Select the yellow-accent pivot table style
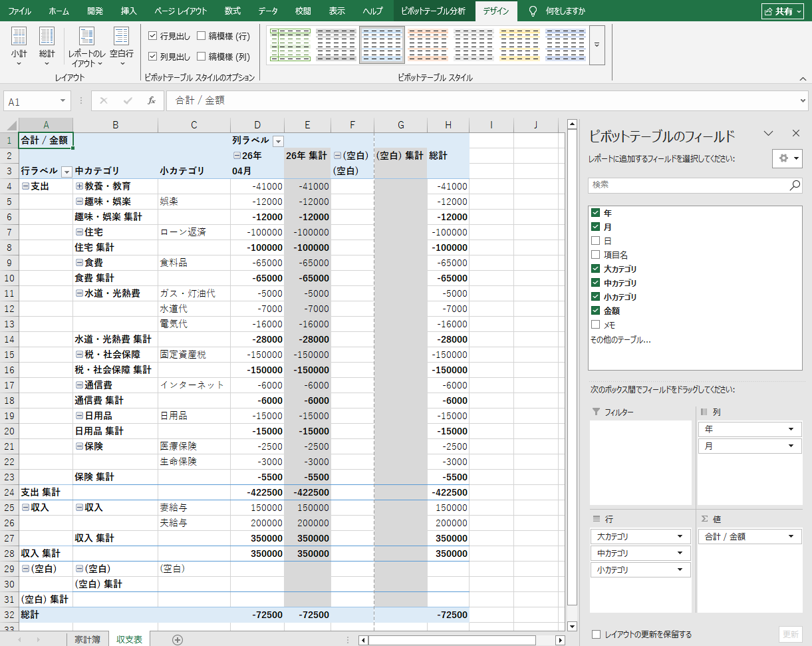Image resolution: width=812 pixels, height=646 pixels. pos(519,45)
